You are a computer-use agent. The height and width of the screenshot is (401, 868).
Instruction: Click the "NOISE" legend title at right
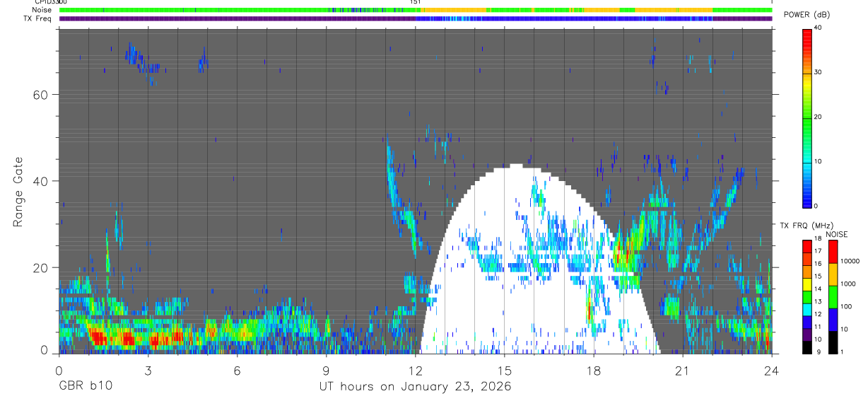coord(836,234)
